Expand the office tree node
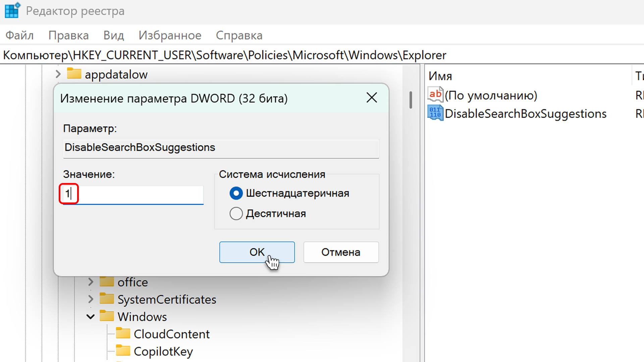This screenshot has width=644, height=362. coord(91,282)
